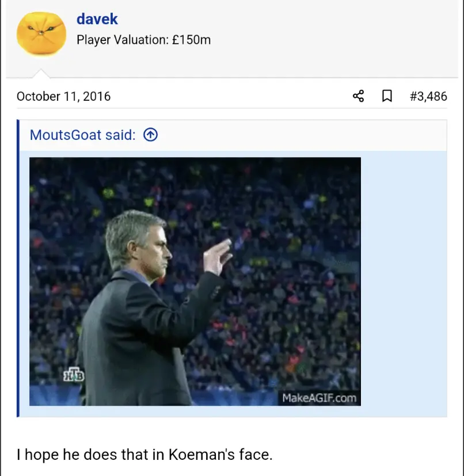464x476 pixels.
Task: Open the post permalink #3,486
Action: coord(428,96)
